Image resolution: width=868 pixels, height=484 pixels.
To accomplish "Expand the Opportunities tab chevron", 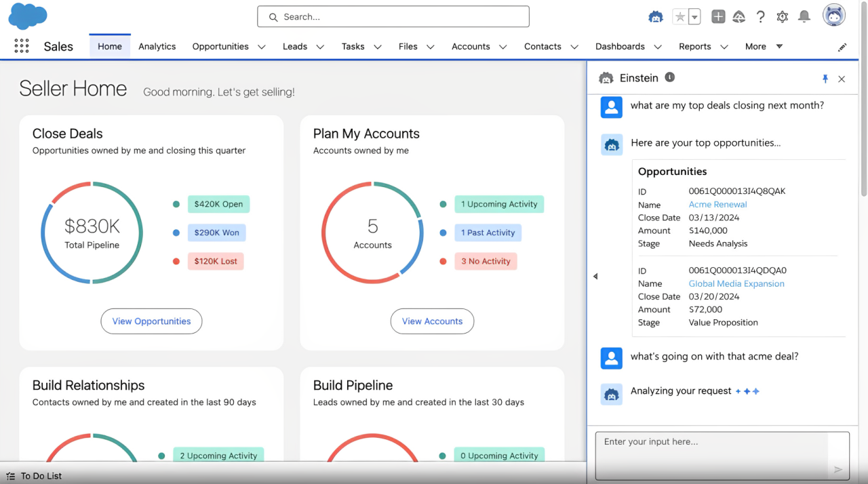I will [262, 47].
